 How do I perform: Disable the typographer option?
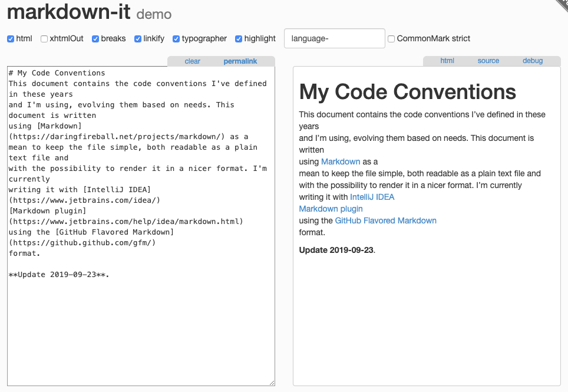pyautogui.click(x=176, y=39)
